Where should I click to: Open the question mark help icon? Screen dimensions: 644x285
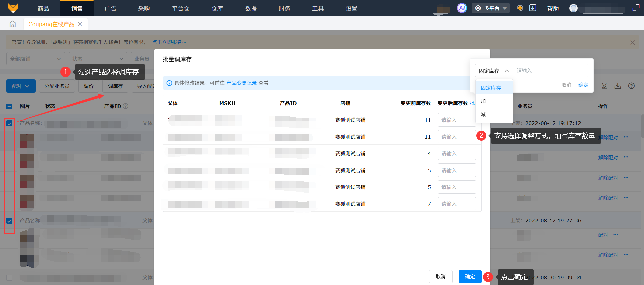point(631,86)
